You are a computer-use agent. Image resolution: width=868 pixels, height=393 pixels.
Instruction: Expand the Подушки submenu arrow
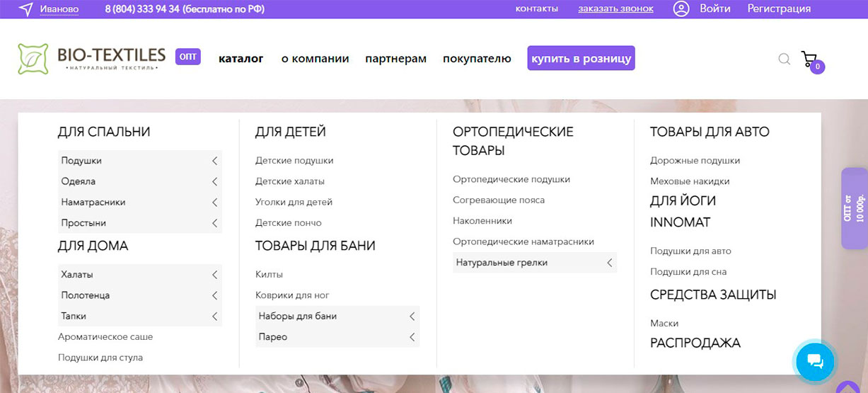coord(214,161)
